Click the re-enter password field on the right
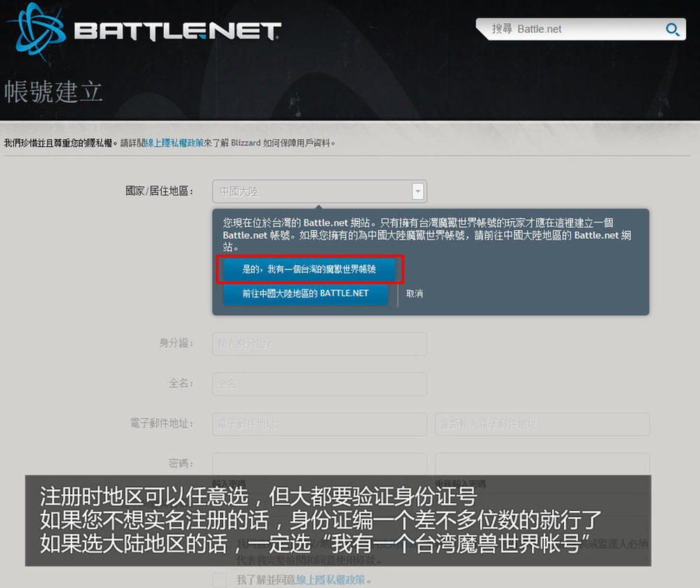The image size is (700, 588). [x=542, y=464]
